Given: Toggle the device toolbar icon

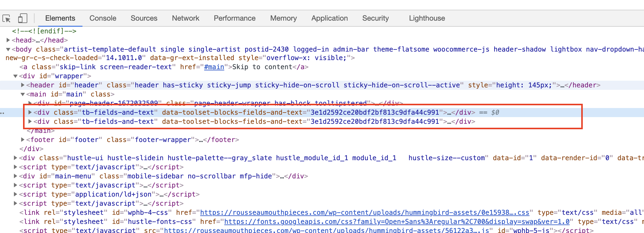Looking at the screenshot, I should pos(23,18).
